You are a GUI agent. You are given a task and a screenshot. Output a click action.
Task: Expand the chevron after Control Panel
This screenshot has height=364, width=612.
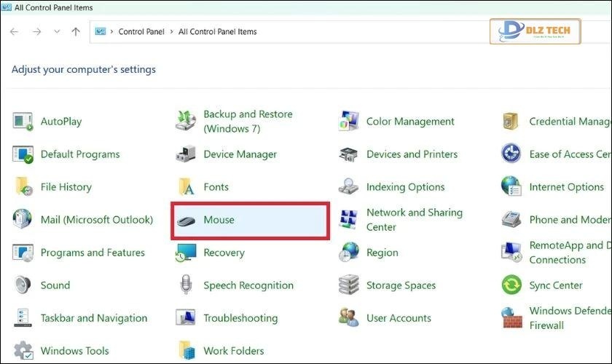[171, 31]
